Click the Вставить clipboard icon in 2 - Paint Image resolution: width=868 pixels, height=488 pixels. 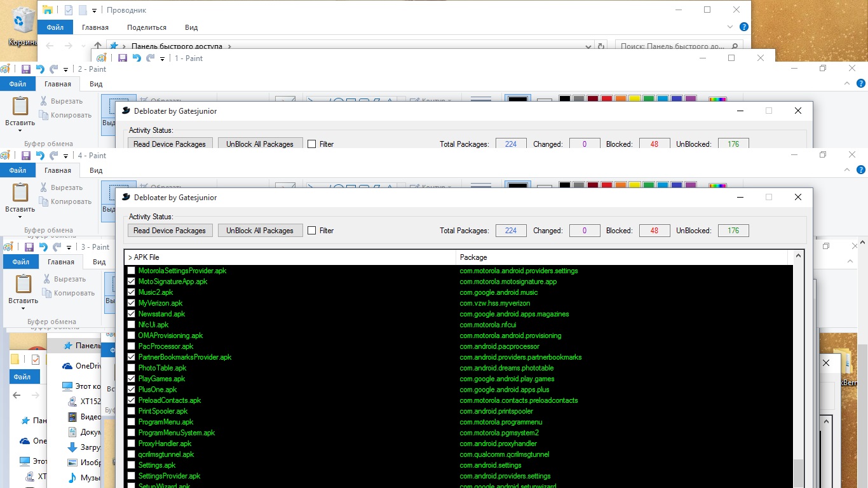pyautogui.click(x=20, y=106)
